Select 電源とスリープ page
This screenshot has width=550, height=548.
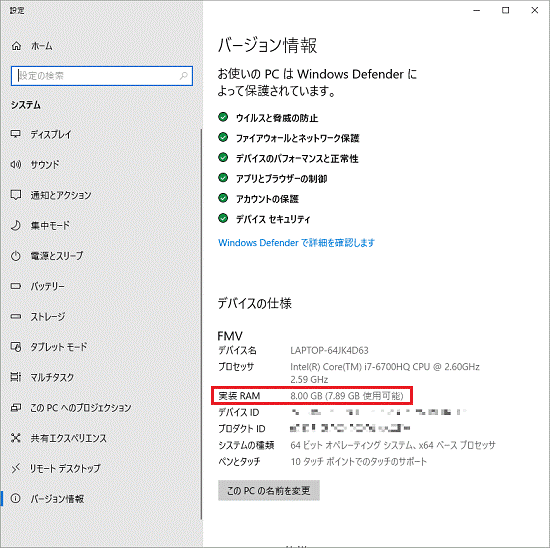[x=102, y=256]
